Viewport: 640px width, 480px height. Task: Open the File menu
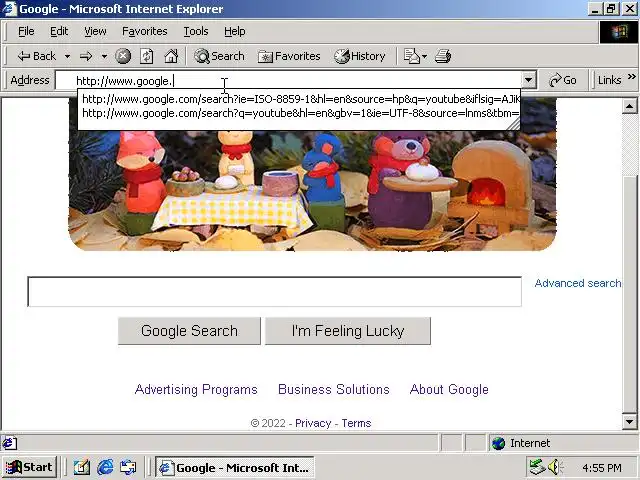tap(26, 31)
